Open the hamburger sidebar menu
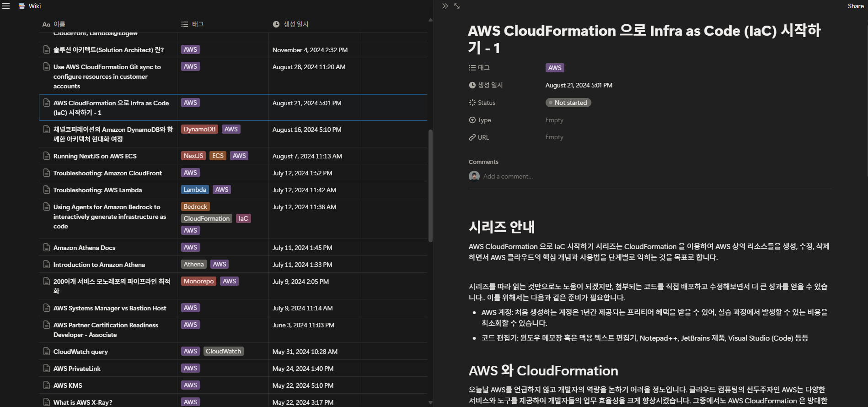 tap(6, 6)
